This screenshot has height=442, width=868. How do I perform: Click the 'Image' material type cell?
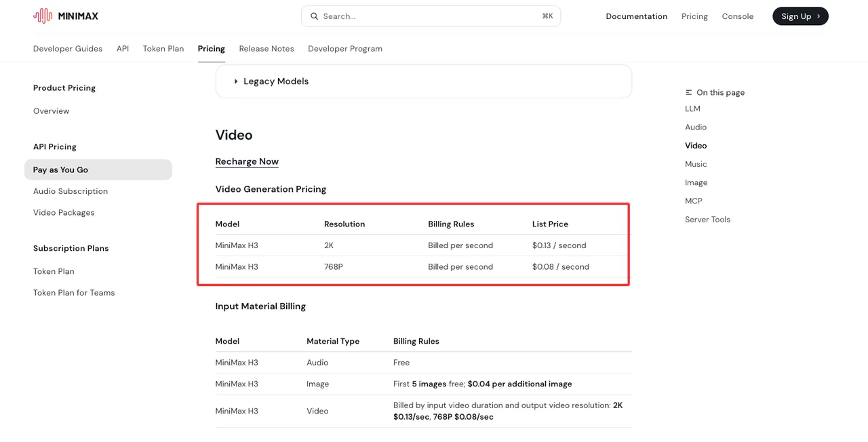[x=318, y=384]
